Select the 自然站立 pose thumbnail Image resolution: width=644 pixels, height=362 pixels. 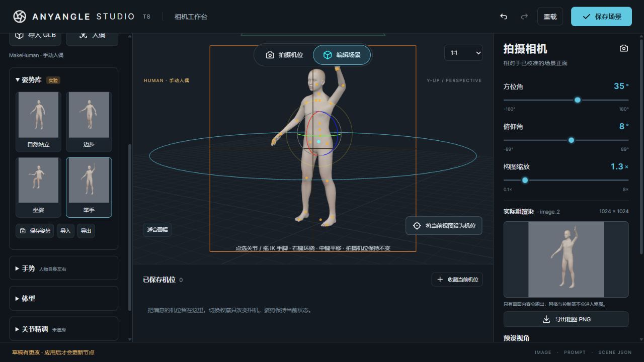(38, 122)
